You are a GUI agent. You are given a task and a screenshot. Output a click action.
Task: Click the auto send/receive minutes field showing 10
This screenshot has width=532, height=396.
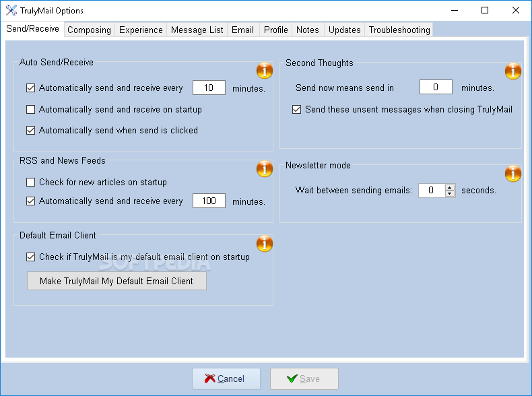(x=209, y=88)
